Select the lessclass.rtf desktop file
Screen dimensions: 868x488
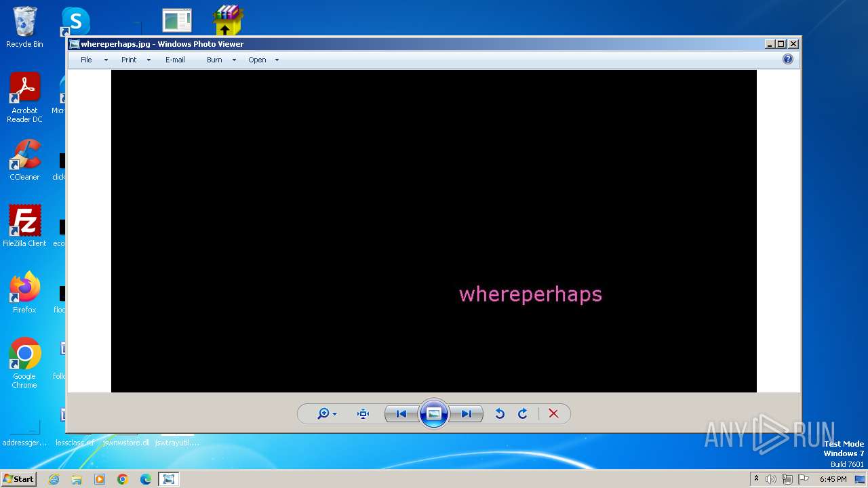click(75, 443)
